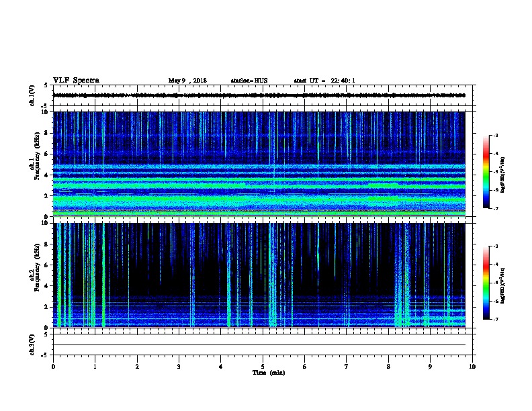Click the "-3" label on ch.2 colorbar
The height and width of the screenshot is (411, 532).
tap(495, 246)
